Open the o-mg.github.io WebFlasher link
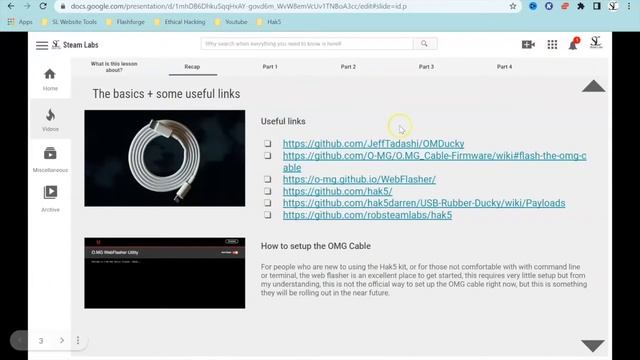Viewport: 640px width, 360px height. (x=359, y=179)
